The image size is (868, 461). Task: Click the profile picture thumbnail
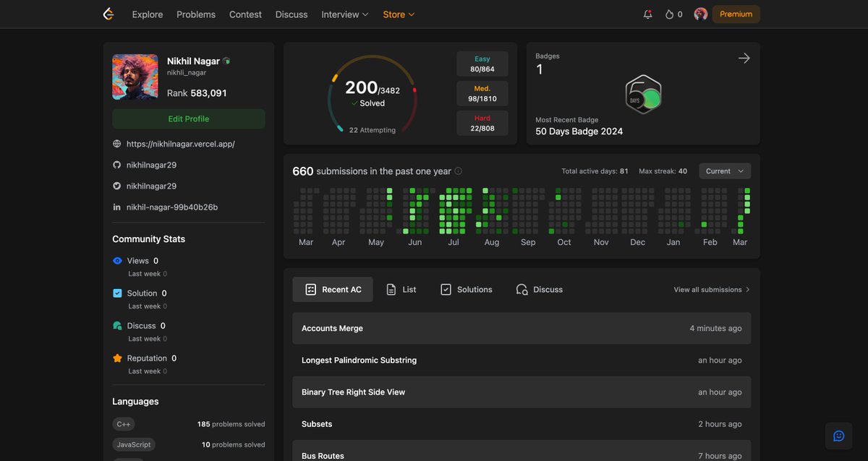pyautogui.click(x=135, y=77)
